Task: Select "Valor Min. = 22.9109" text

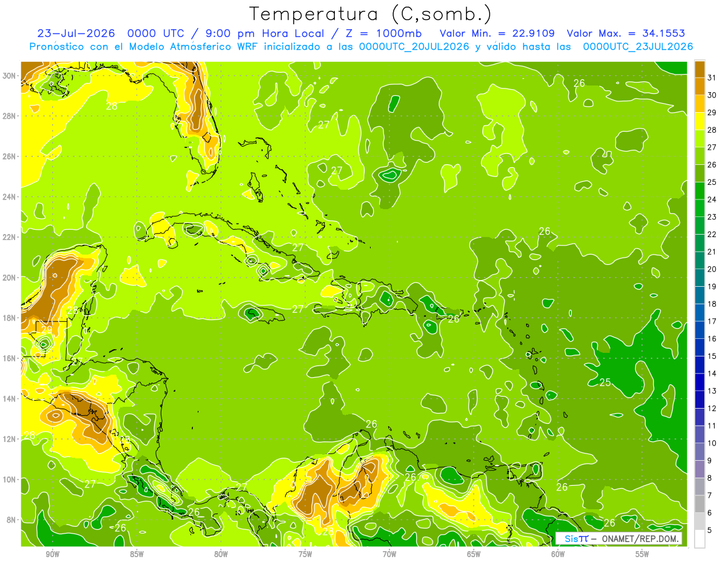Action: [497, 33]
